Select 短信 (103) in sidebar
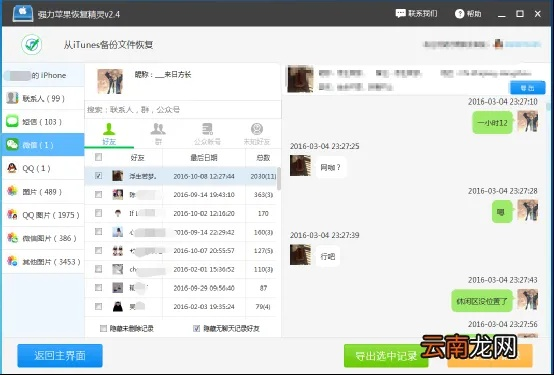 click(x=43, y=122)
